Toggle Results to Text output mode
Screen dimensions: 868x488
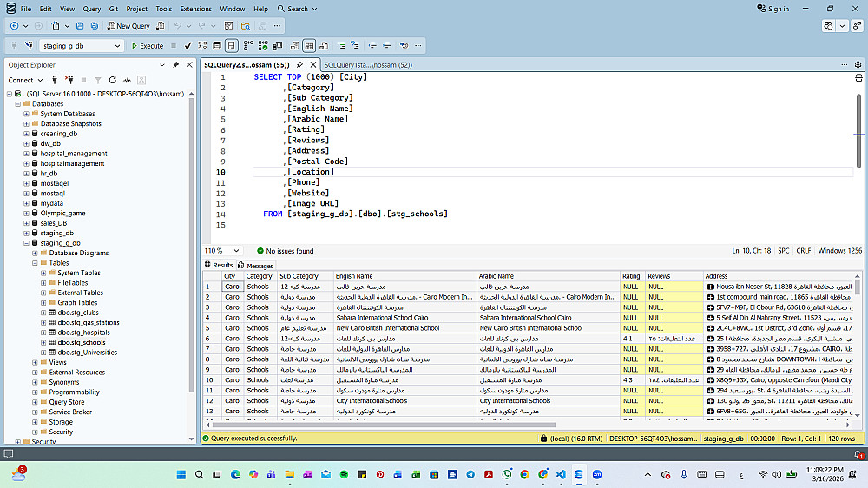coord(294,46)
